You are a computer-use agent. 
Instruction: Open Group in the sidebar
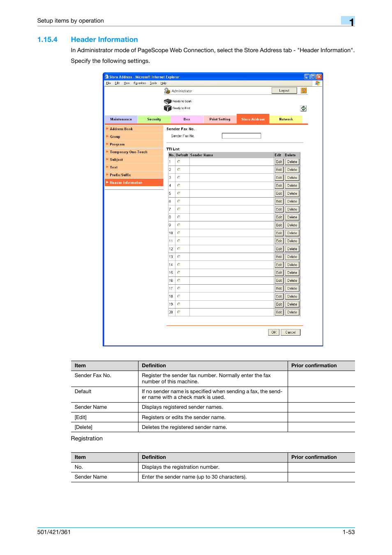pos(134,137)
